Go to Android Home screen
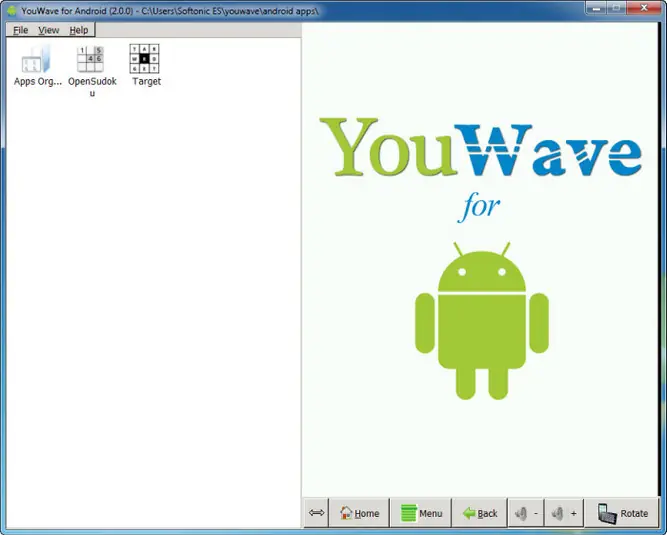Screen dimensions: 667x535 click(359, 513)
